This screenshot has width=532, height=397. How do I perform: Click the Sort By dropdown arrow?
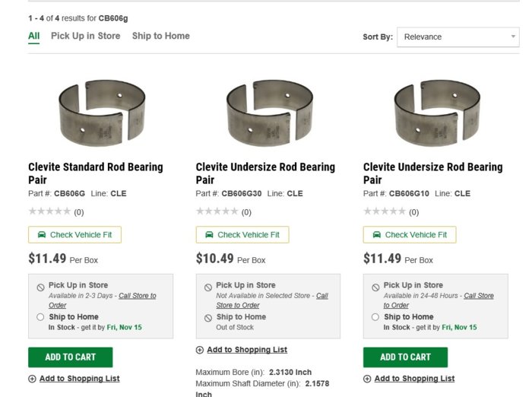click(513, 37)
